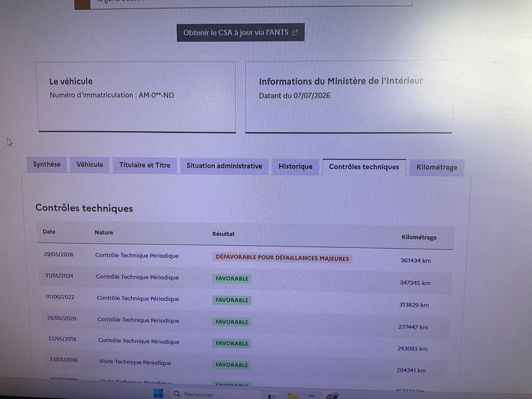Open the Véhicule tab
The image size is (532, 399).
coord(90,165)
